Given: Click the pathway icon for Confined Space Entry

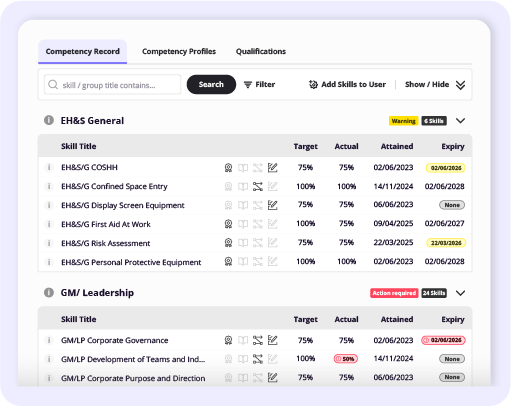Looking at the screenshot, I should point(258,187).
